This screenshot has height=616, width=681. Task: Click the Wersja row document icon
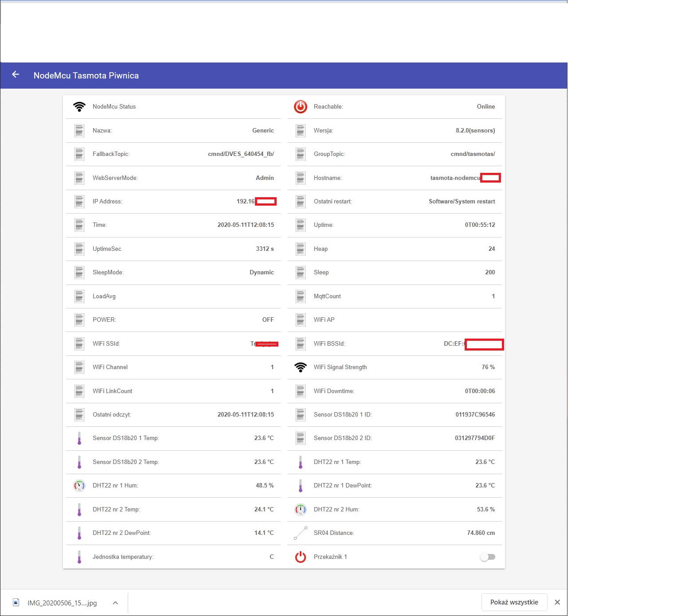point(301,131)
